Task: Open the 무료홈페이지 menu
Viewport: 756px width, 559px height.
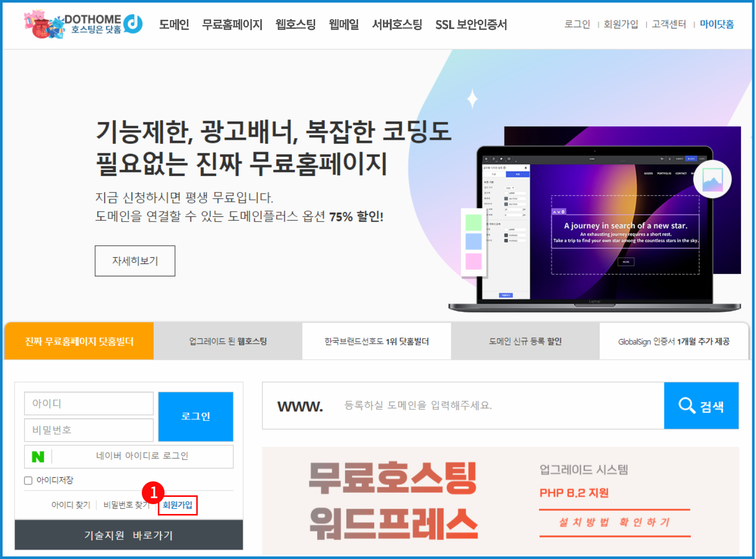Action: click(232, 24)
